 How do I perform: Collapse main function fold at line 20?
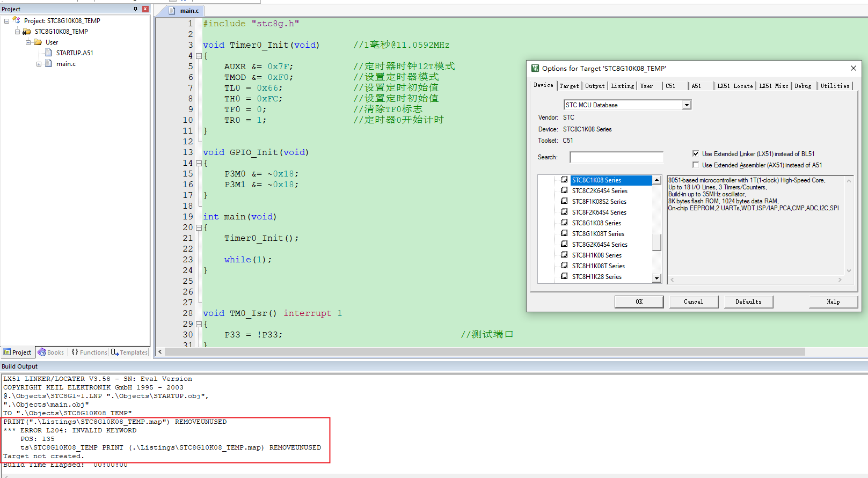click(199, 227)
